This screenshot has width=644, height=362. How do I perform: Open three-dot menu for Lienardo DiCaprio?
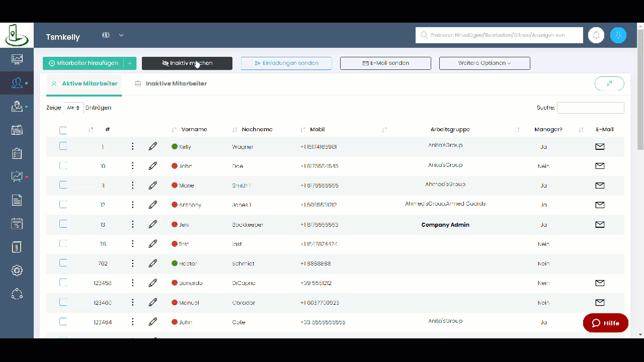[133, 283]
